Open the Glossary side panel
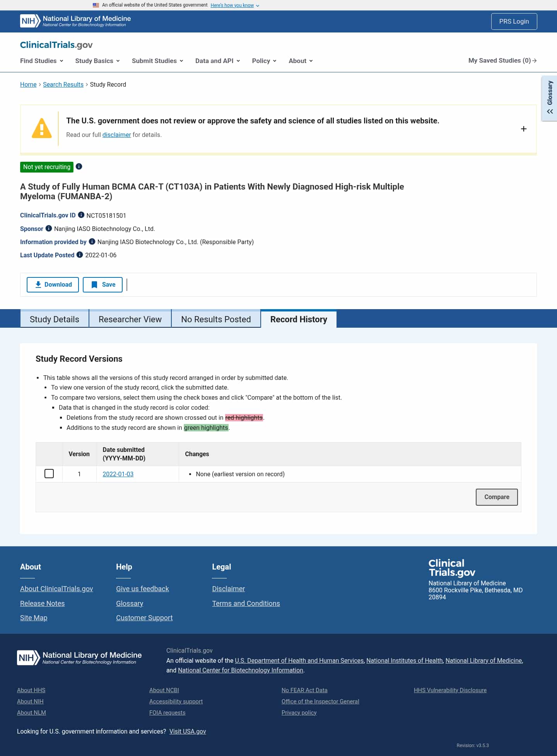 pyautogui.click(x=549, y=98)
